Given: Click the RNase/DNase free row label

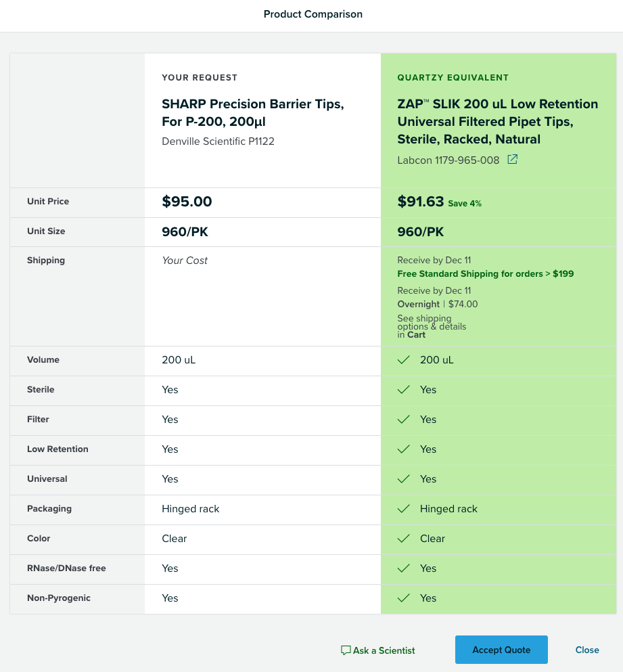Looking at the screenshot, I should [x=66, y=568].
